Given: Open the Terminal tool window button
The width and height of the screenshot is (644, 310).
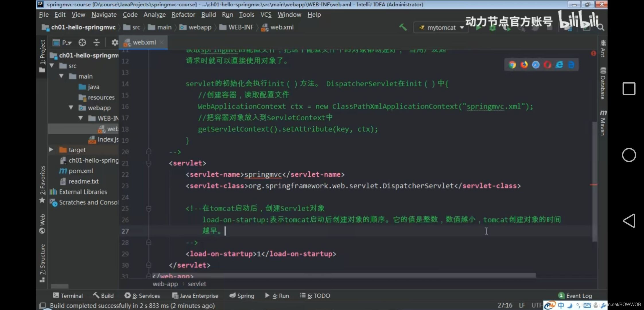Looking at the screenshot, I should click(x=68, y=296).
